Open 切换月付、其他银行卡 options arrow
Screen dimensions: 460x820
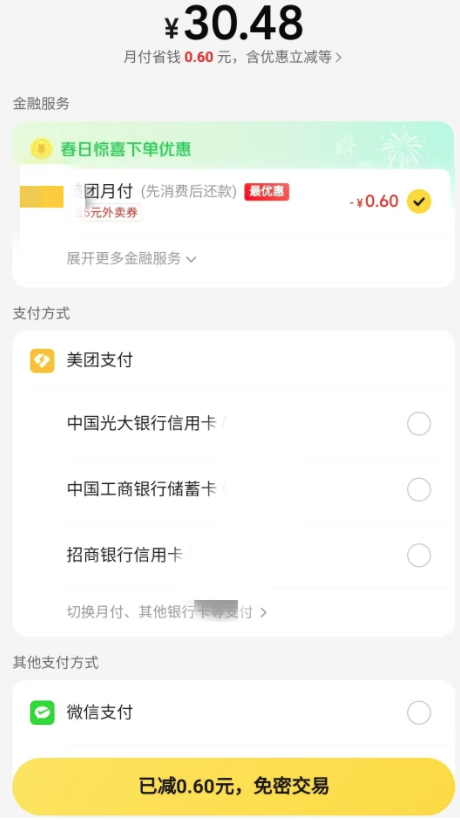pyautogui.click(x=263, y=612)
